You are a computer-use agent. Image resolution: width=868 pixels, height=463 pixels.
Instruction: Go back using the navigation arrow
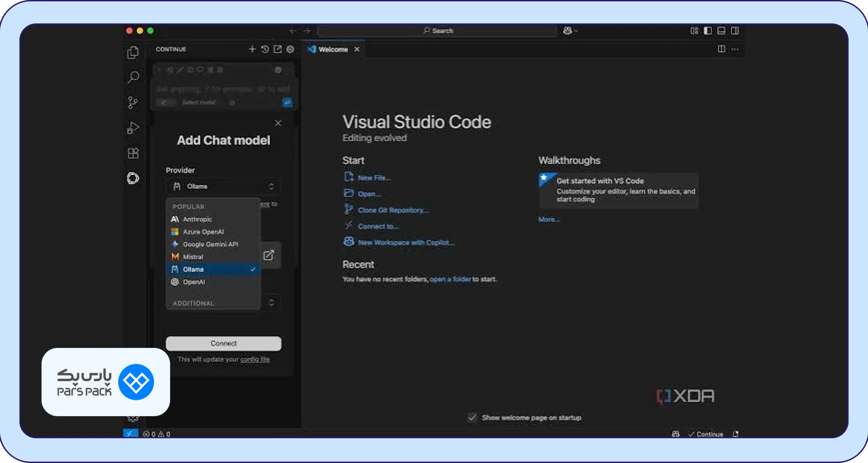click(x=293, y=31)
